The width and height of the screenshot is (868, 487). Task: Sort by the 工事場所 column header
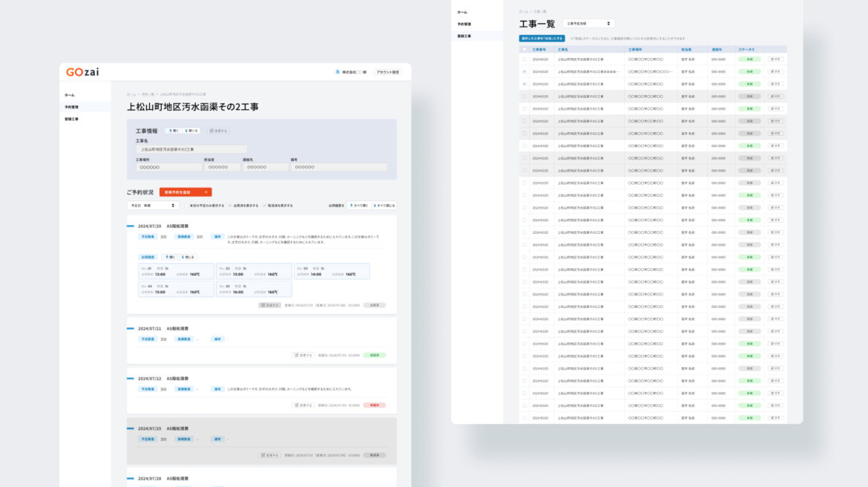tap(636, 49)
